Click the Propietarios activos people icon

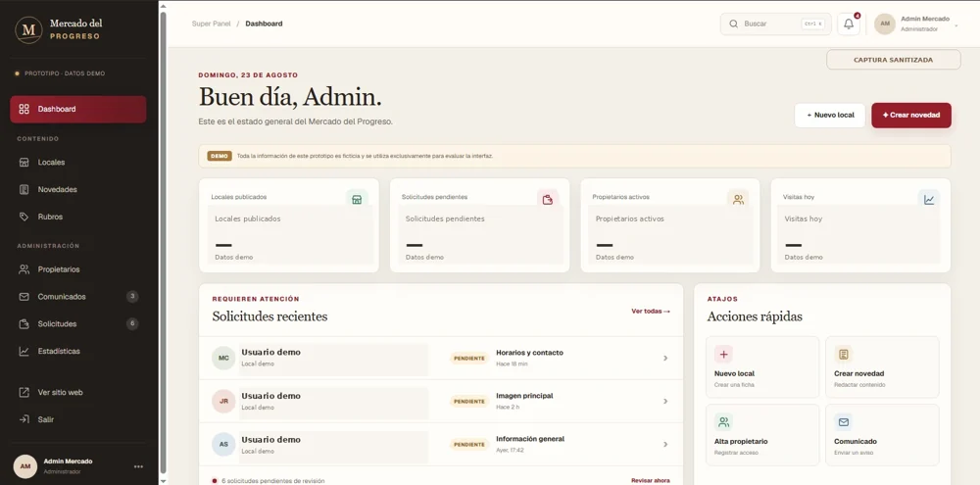click(738, 199)
